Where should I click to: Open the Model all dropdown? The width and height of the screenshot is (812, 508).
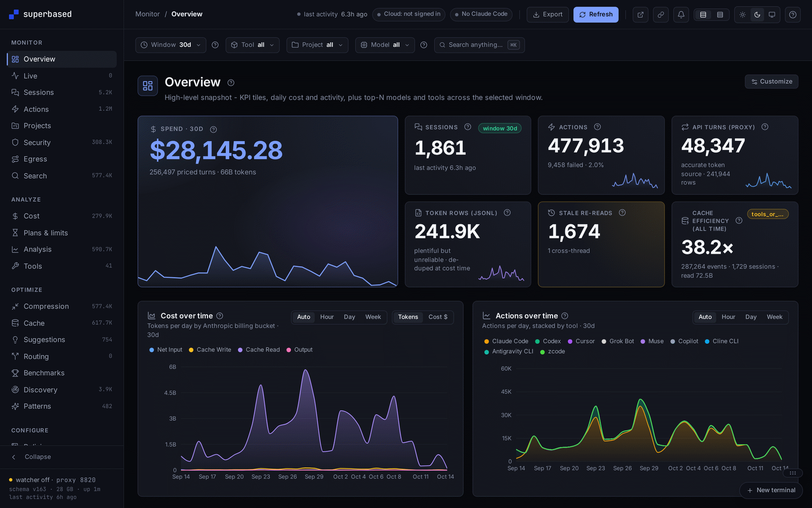(385, 45)
